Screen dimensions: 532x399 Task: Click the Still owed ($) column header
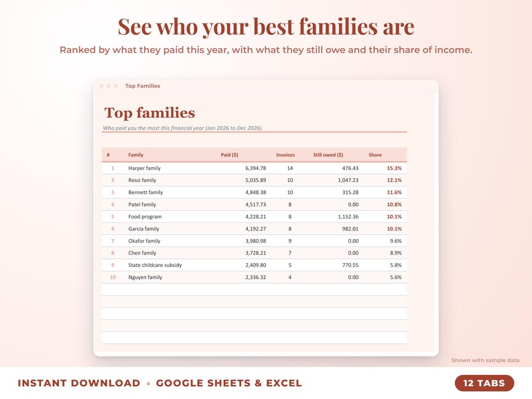pyautogui.click(x=328, y=155)
